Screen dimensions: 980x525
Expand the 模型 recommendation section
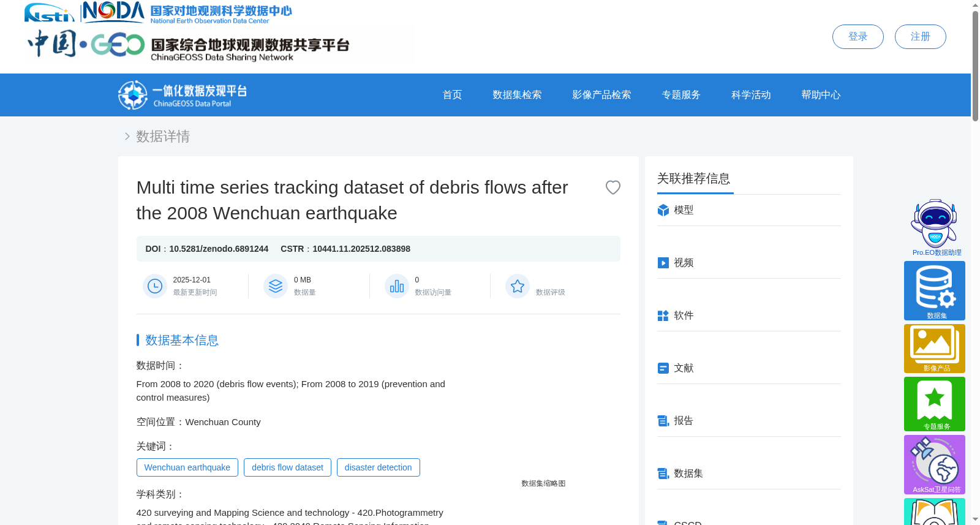tap(748, 210)
